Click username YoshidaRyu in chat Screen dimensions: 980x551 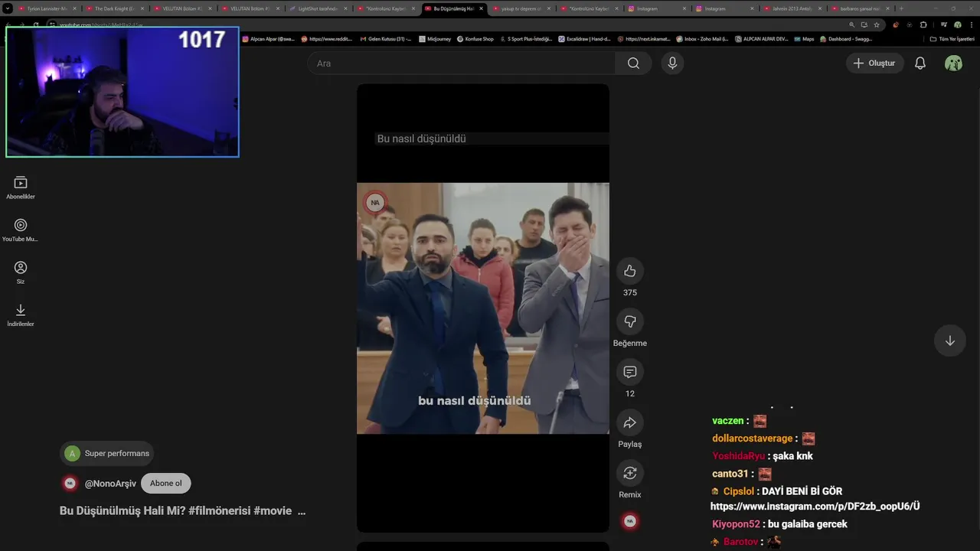[738, 456]
